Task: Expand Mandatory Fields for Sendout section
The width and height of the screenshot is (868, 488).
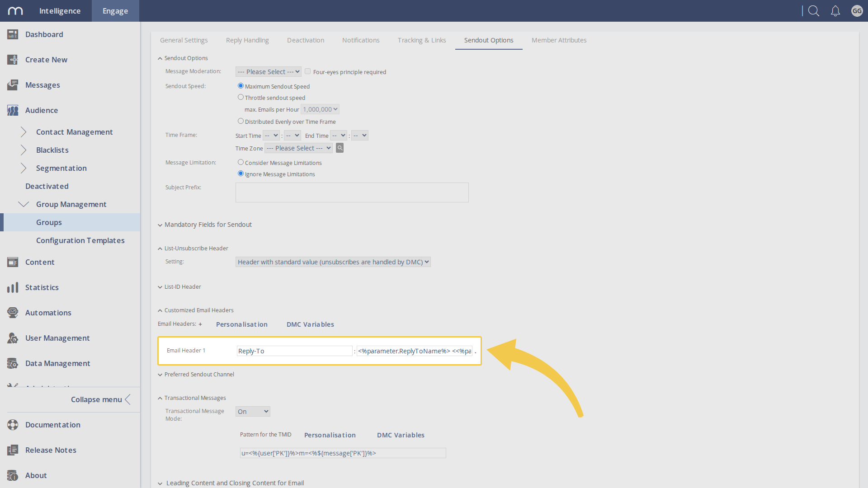Action: (205, 225)
